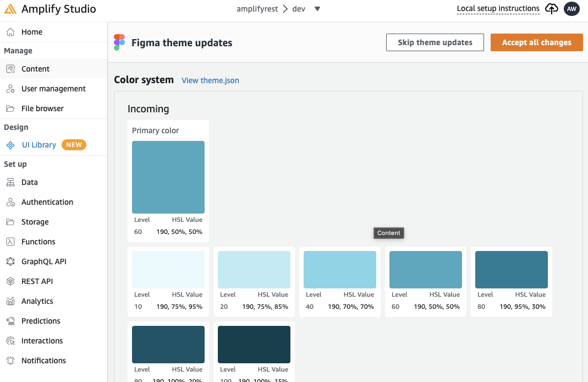
Task: Click HSL value 190, 95%, 30%
Action: tap(523, 307)
